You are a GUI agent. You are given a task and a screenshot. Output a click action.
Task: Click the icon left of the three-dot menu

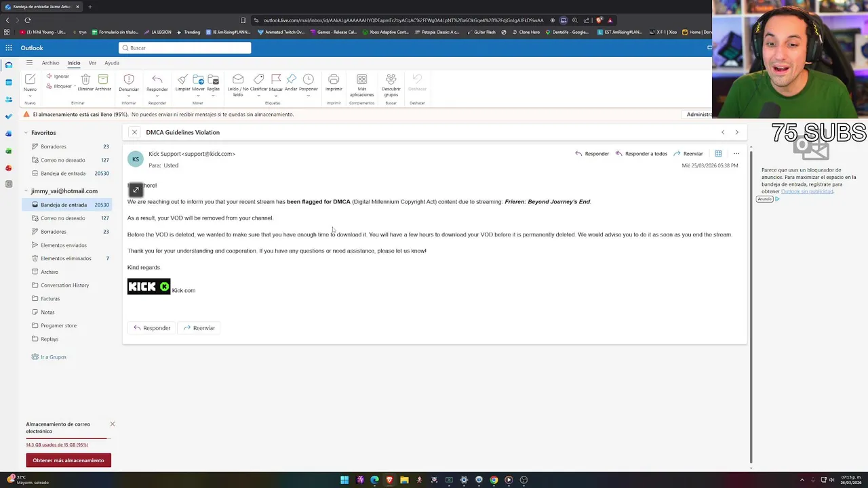[718, 154]
